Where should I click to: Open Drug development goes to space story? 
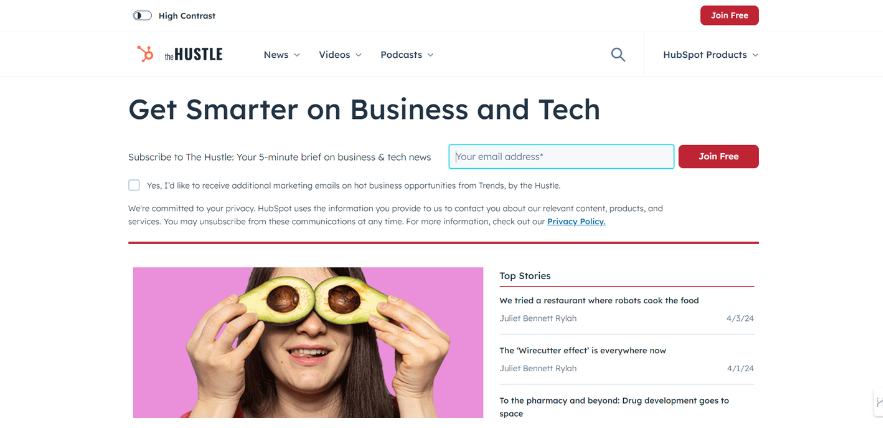614,407
